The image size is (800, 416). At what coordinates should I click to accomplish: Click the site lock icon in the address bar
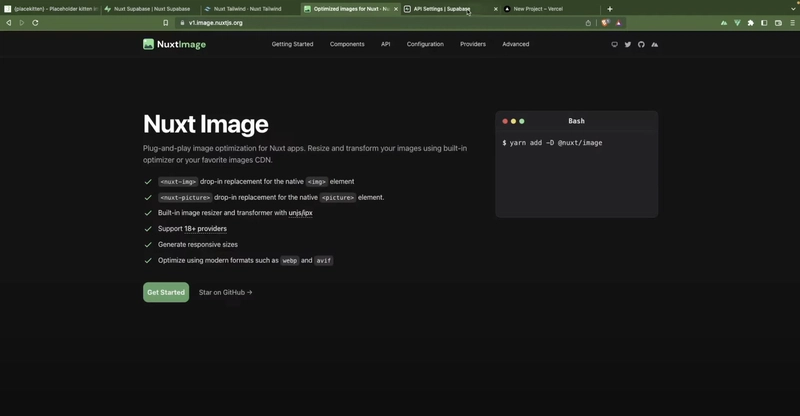click(x=182, y=22)
